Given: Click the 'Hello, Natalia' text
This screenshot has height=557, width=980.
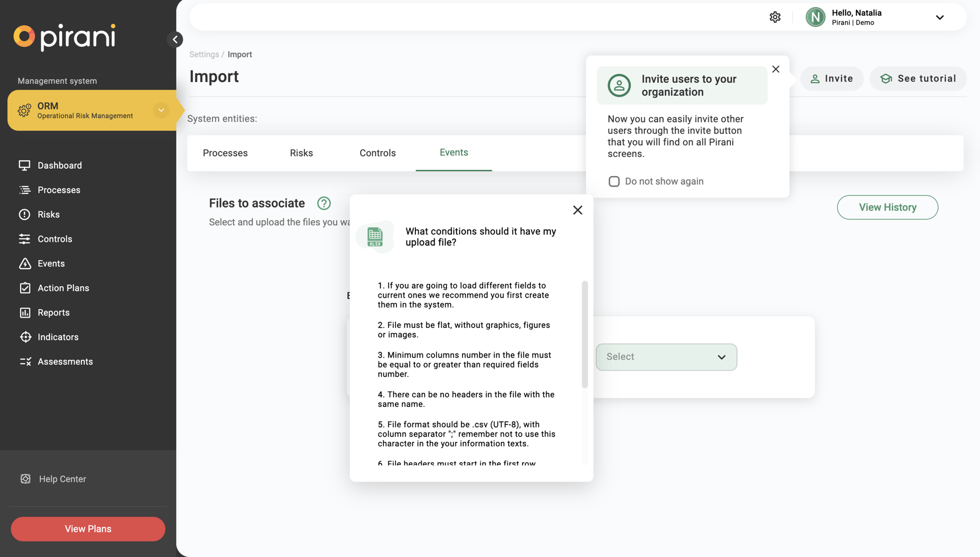Looking at the screenshot, I should [856, 13].
